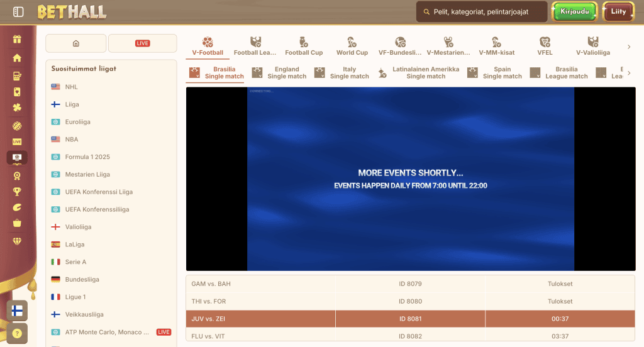Open the trophy tournaments icon
The height and width of the screenshot is (347, 644).
pos(17,191)
